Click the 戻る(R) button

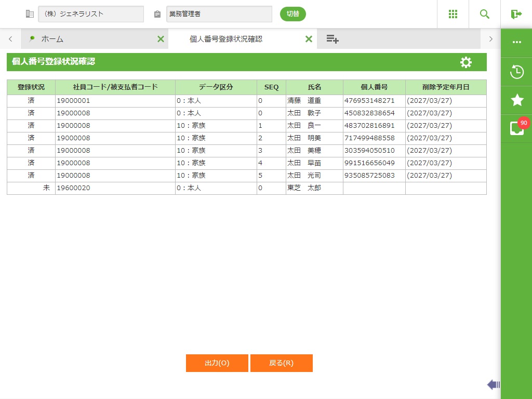[281, 363]
